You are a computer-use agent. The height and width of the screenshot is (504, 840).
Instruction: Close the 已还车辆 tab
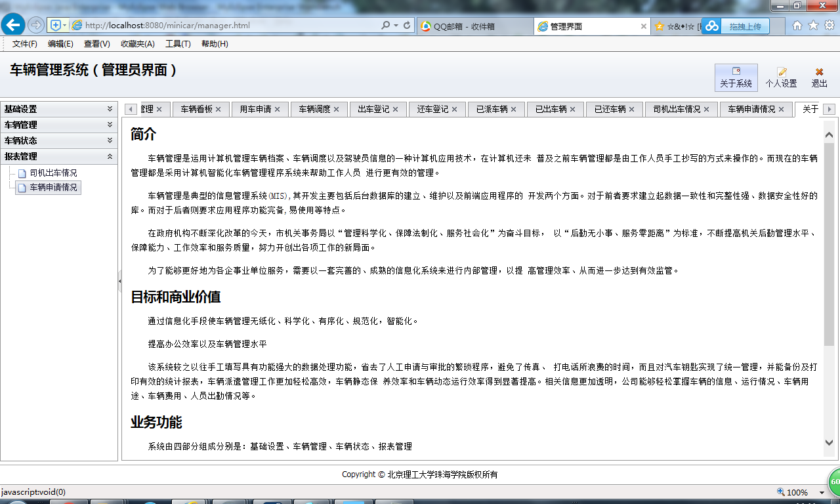coord(631,110)
